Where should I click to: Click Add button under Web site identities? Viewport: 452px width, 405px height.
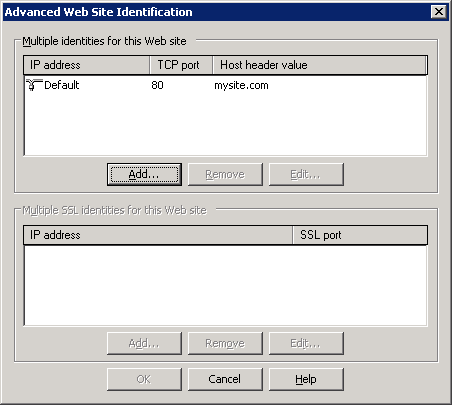point(144,174)
